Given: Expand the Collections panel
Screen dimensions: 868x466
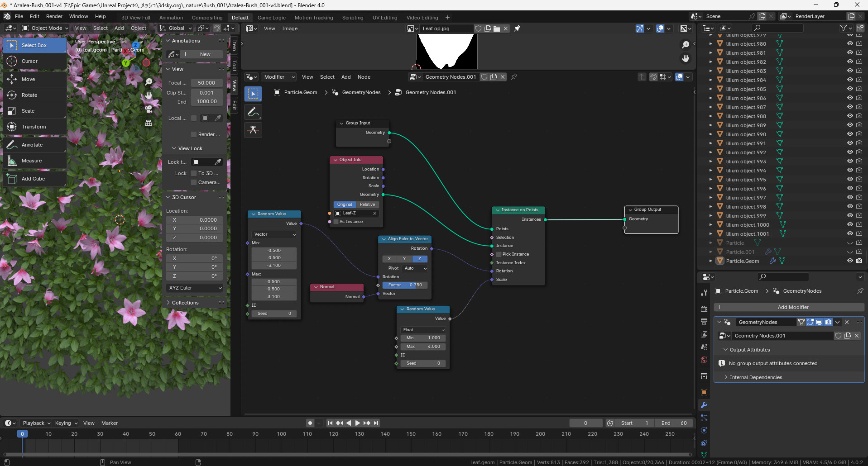Looking at the screenshot, I should pyautogui.click(x=185, y=303).
